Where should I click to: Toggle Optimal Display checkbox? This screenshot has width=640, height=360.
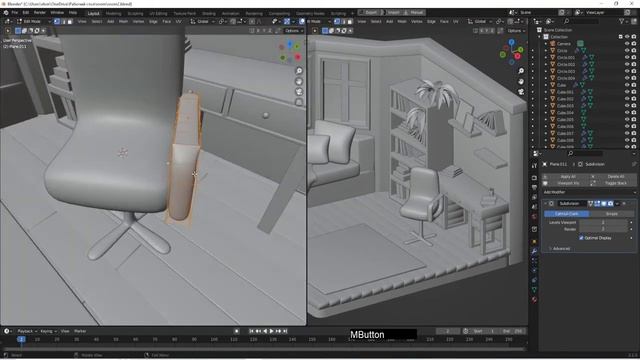coord(581,238)
